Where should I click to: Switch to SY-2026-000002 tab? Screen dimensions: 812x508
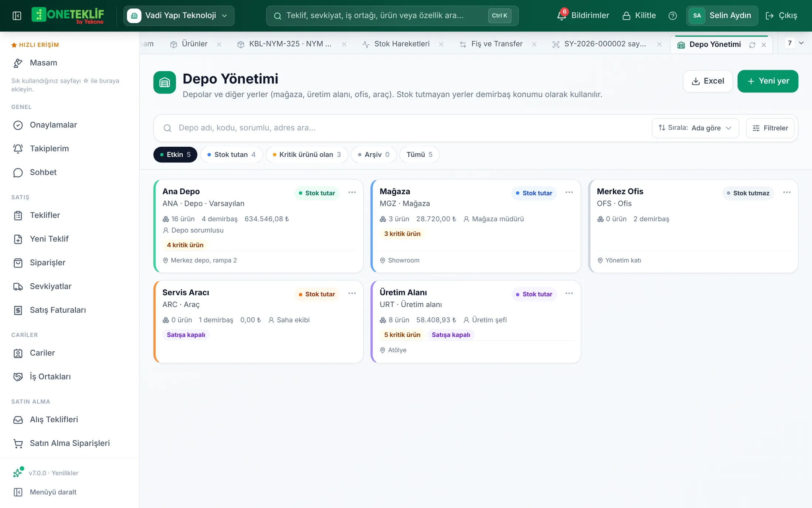pos(605,44)
